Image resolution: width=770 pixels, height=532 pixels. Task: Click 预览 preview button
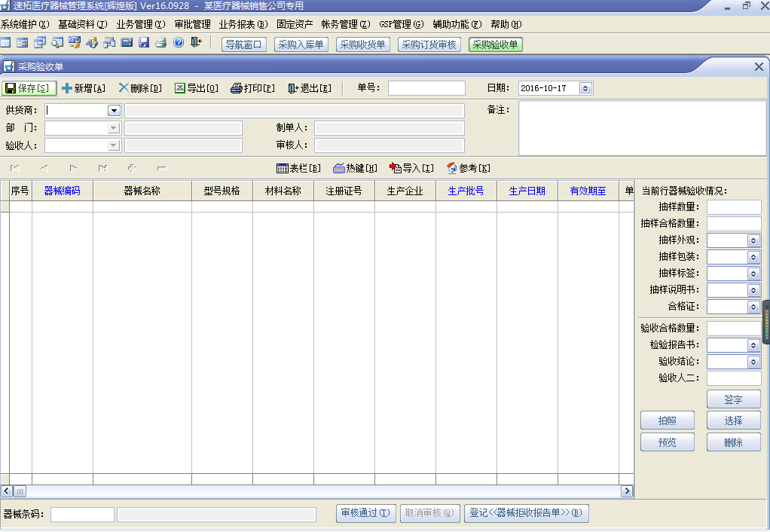(668, 442)
